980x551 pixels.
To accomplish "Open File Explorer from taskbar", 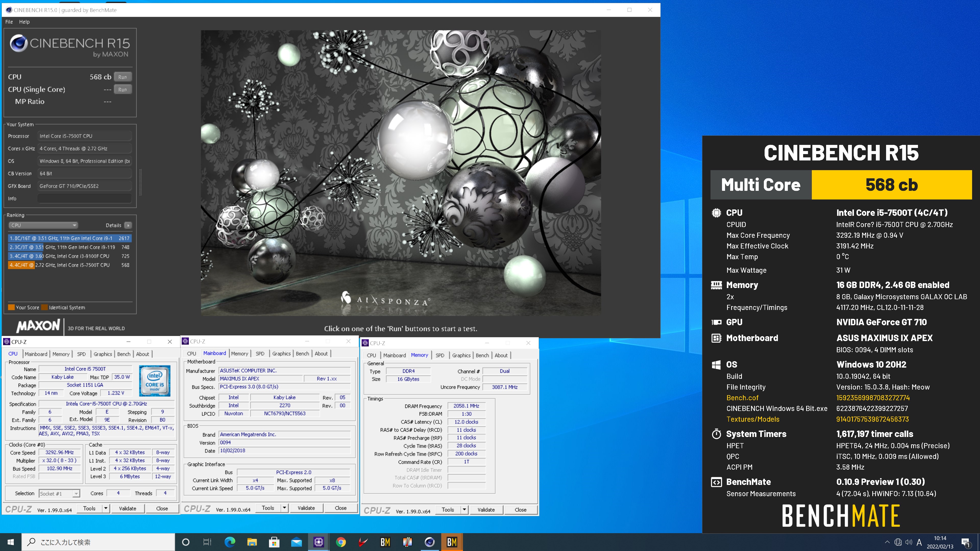I will [x=252, y=542].
